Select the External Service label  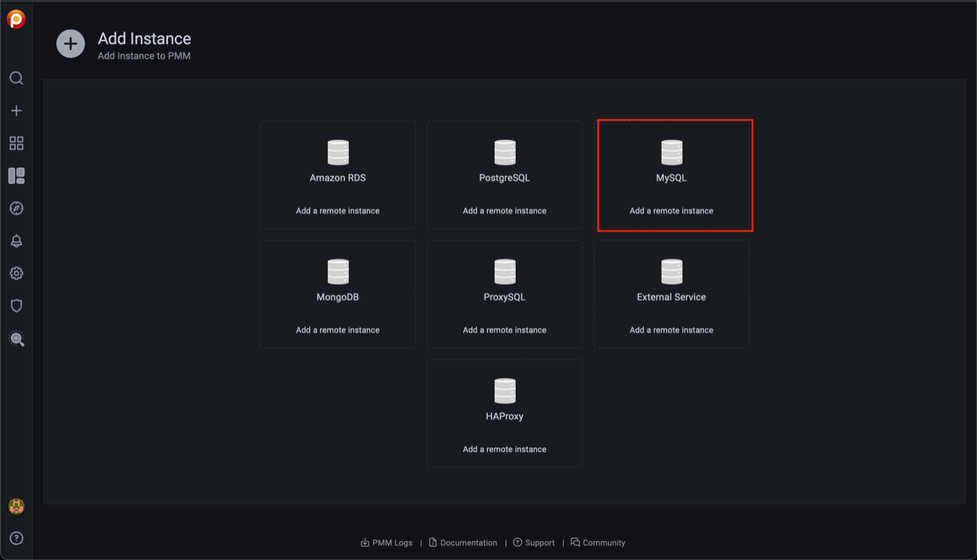671,297
